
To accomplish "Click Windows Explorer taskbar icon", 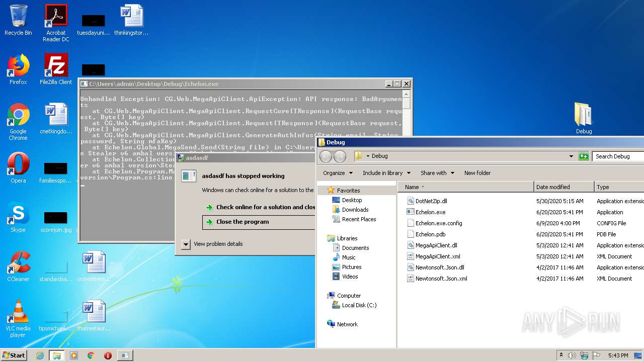I will [x=56, y=355].
